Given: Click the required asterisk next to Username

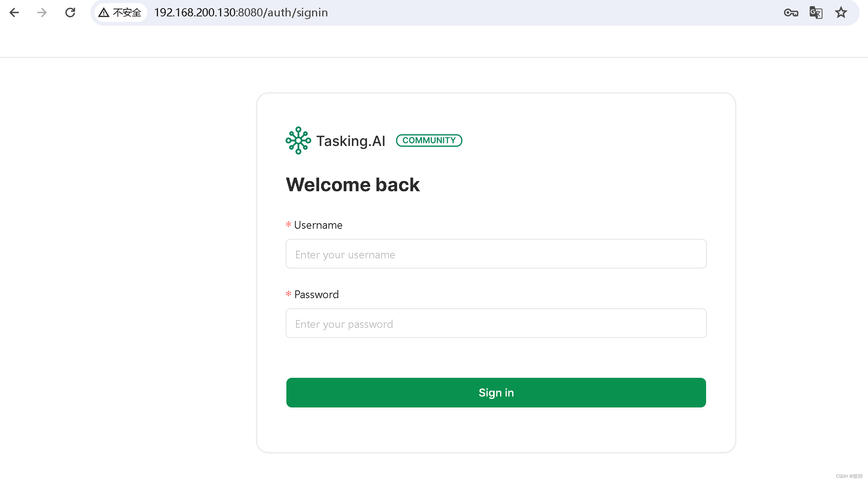Looking at the screenshot, I should point(288,225).
